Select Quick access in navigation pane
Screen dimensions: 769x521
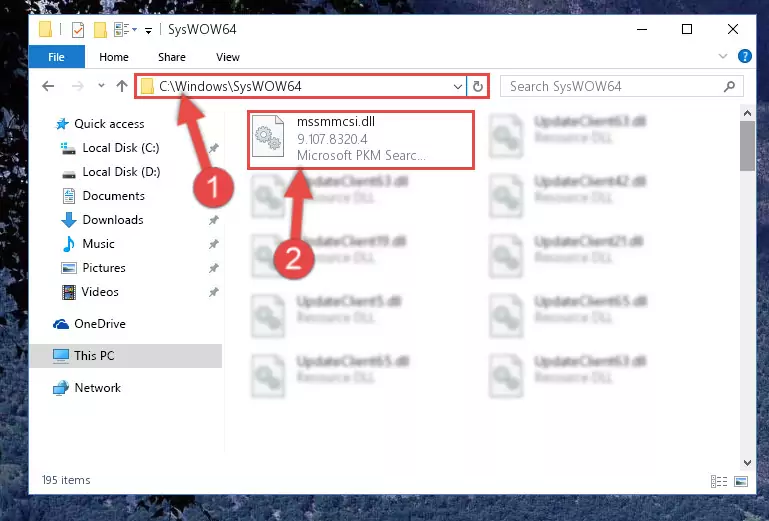click(x=109, y=124)
